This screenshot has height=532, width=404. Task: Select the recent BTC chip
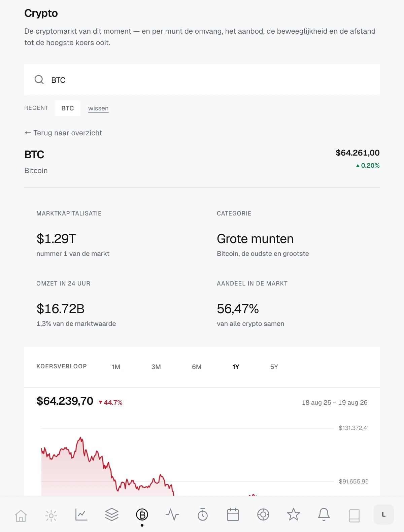click(68, 108)
